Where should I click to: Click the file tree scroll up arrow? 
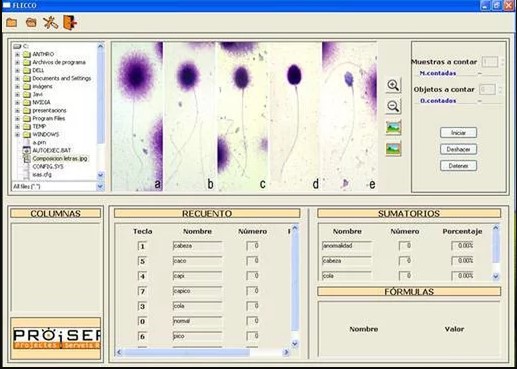(x=100, y=46)
